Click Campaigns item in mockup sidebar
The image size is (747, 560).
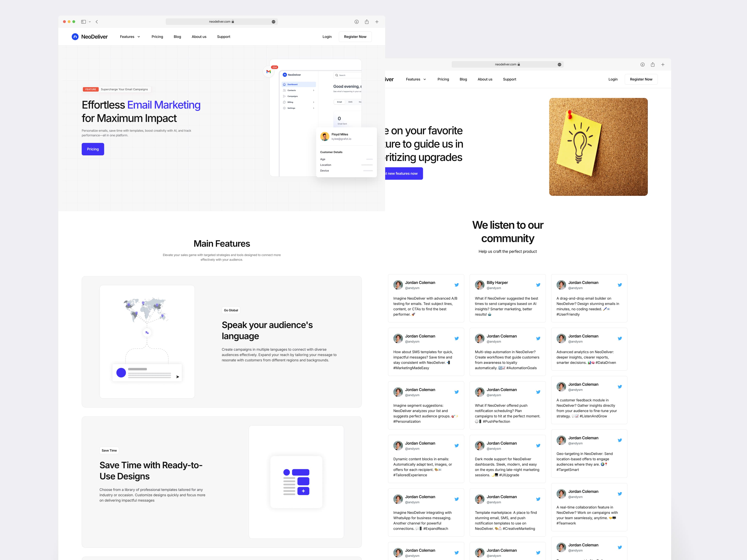[x=299, y=96]
